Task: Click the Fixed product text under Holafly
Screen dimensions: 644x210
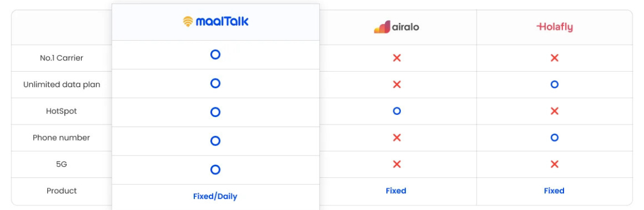Action: coord(554,190)
